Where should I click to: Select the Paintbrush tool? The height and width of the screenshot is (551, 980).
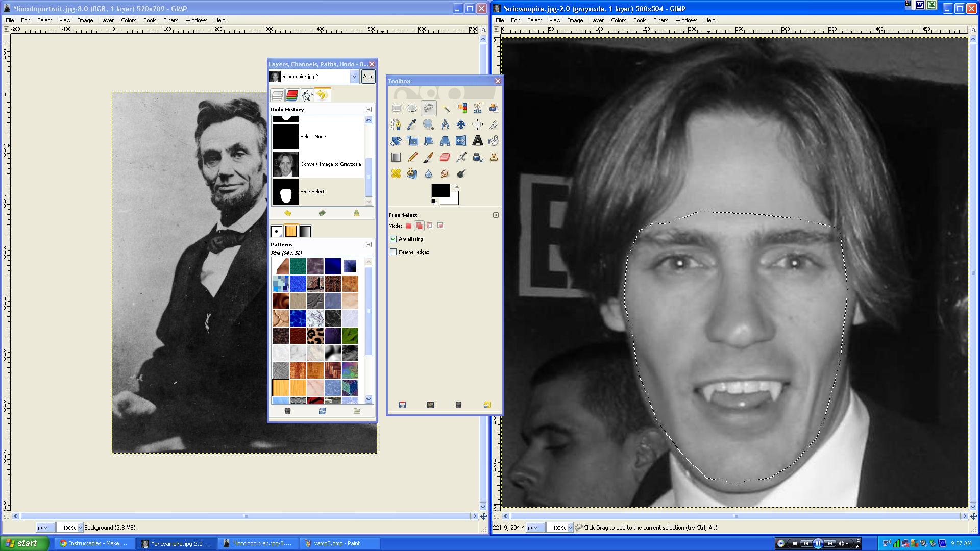[x=429, y=157]
